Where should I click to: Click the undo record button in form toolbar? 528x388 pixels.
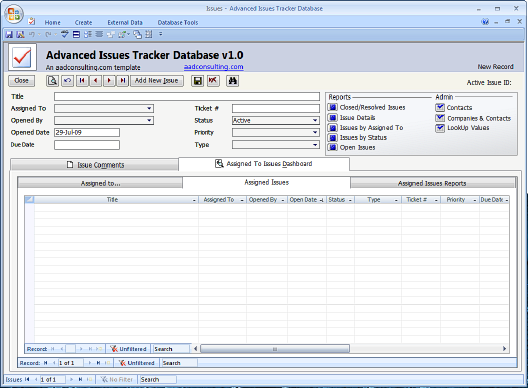[x=67, y=81]
